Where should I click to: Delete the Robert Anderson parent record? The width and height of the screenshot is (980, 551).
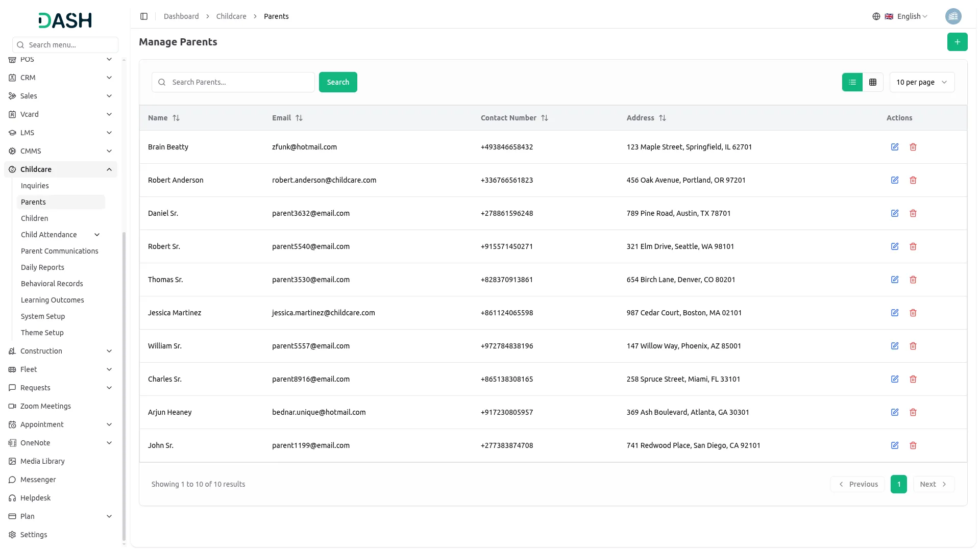[x=913, y=180]
